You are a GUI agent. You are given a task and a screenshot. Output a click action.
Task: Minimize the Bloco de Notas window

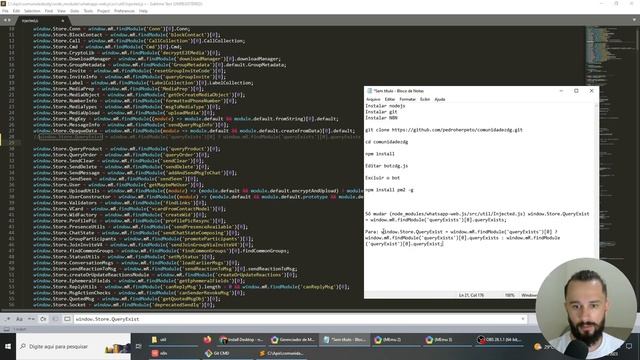pyautogui.click(x=561, y=91)
